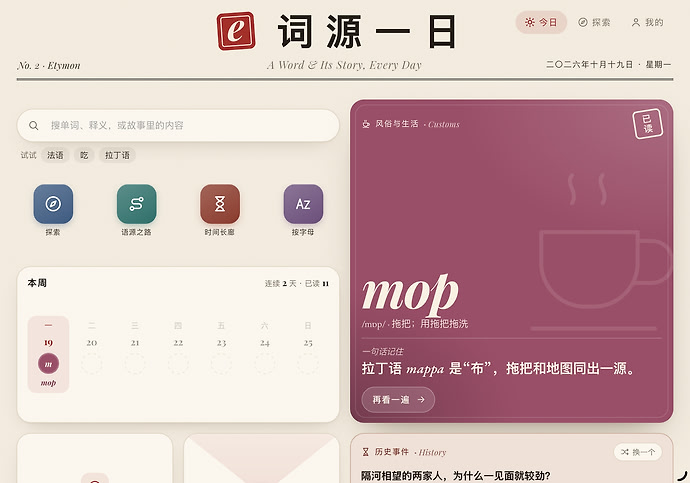Open the 探索 tab in top navigation

(594, 22)
